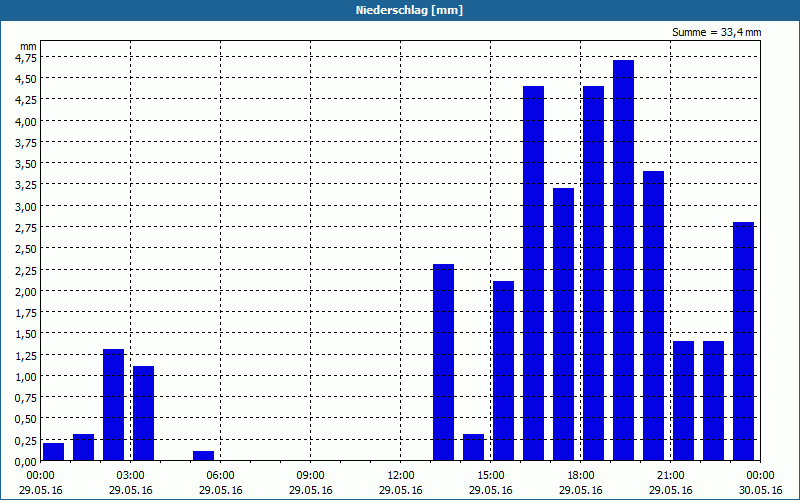800x500 pixels.
Task: Select the bar just after 18:00
Action: click(594, 273)
